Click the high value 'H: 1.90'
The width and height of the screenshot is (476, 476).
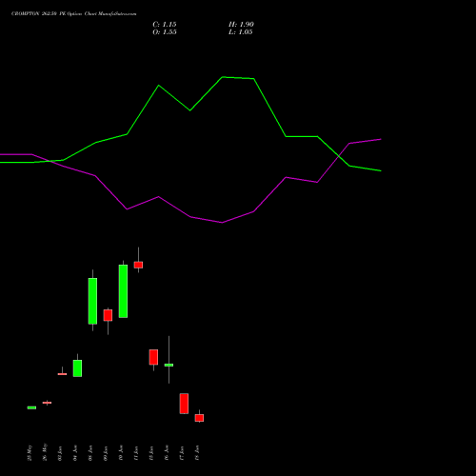tap(241, 25)
